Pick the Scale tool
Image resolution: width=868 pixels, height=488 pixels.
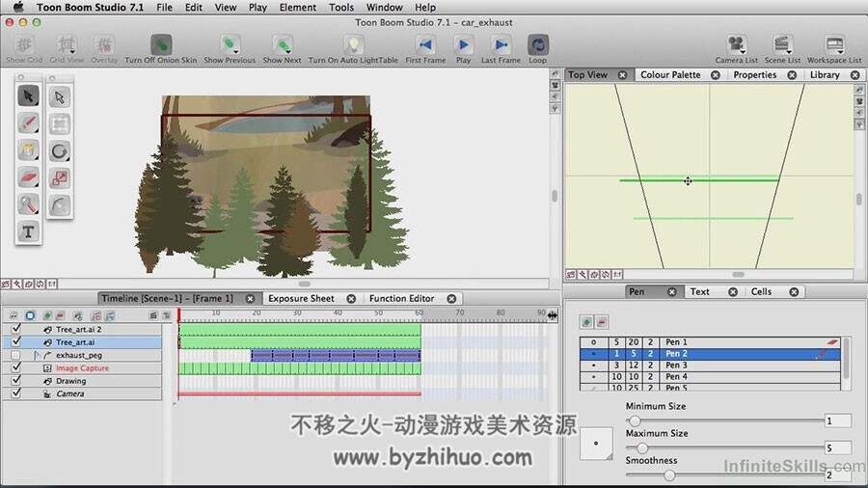pyautogui.click(x=59, y=178)
